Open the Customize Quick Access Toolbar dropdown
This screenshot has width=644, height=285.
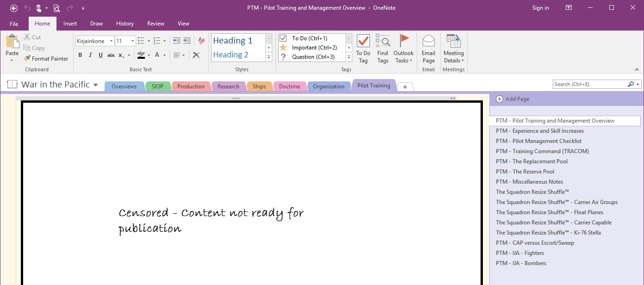coord(83,8)
